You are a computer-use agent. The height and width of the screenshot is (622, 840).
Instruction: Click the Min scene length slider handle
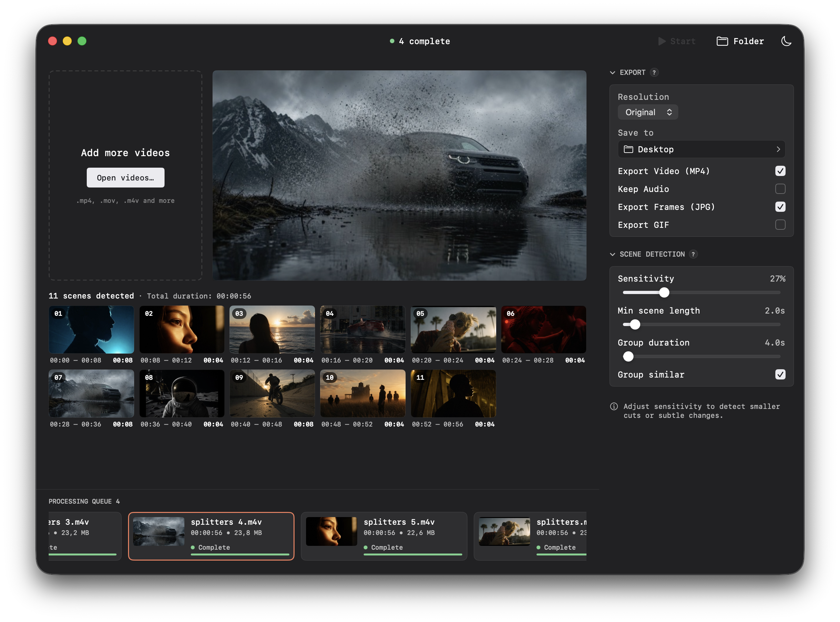(x=635, y=324)
